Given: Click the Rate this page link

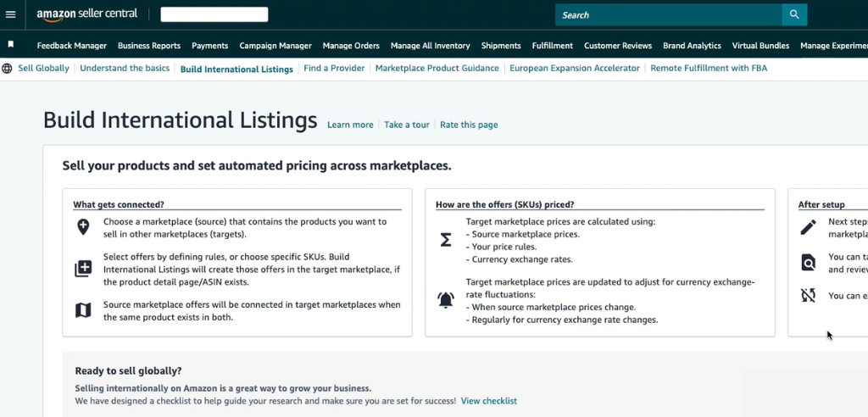Looking at the screenshot, I should pyautogui.click(x=469, y=125).
